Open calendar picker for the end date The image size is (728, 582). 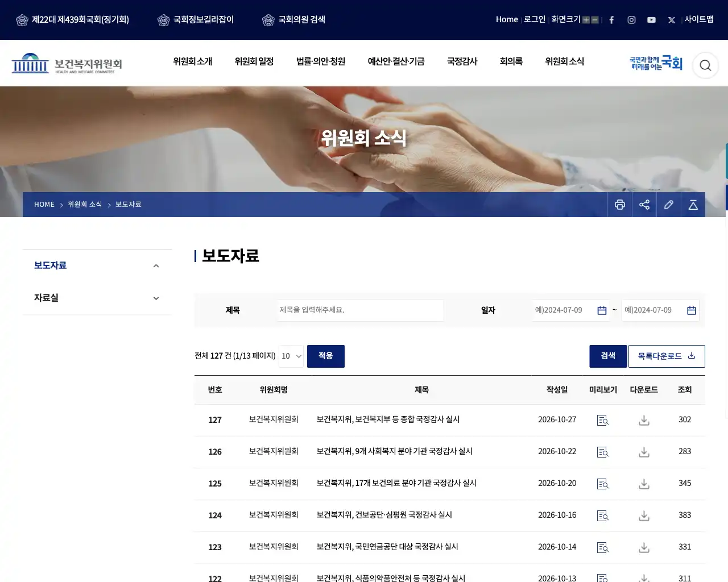692,310
